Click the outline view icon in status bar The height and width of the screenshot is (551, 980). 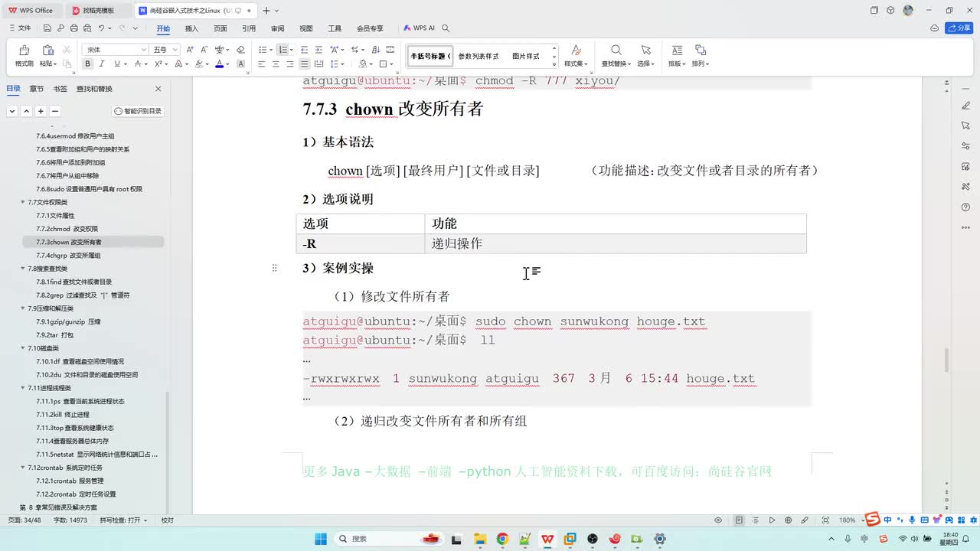tap(755, 520)
